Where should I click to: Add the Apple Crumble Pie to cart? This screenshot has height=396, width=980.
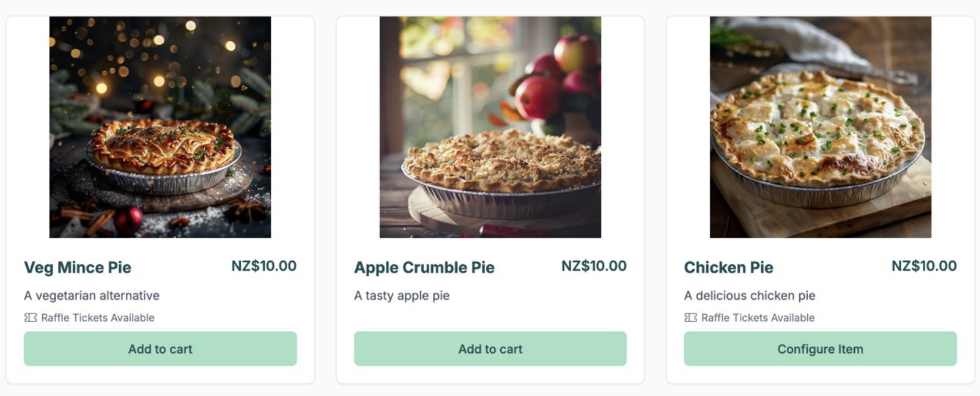coord(490,348)
